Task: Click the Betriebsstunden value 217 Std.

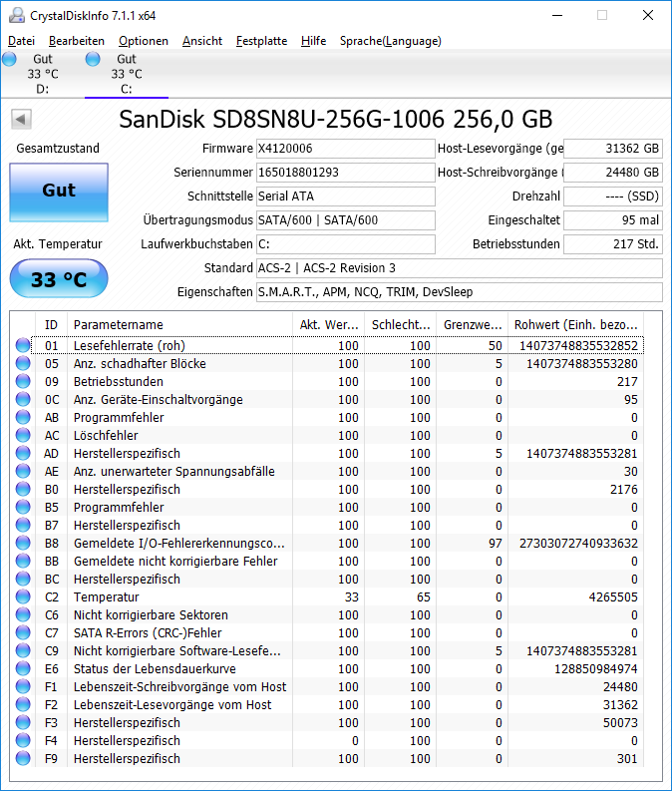Action: click(x=613, y=244)
